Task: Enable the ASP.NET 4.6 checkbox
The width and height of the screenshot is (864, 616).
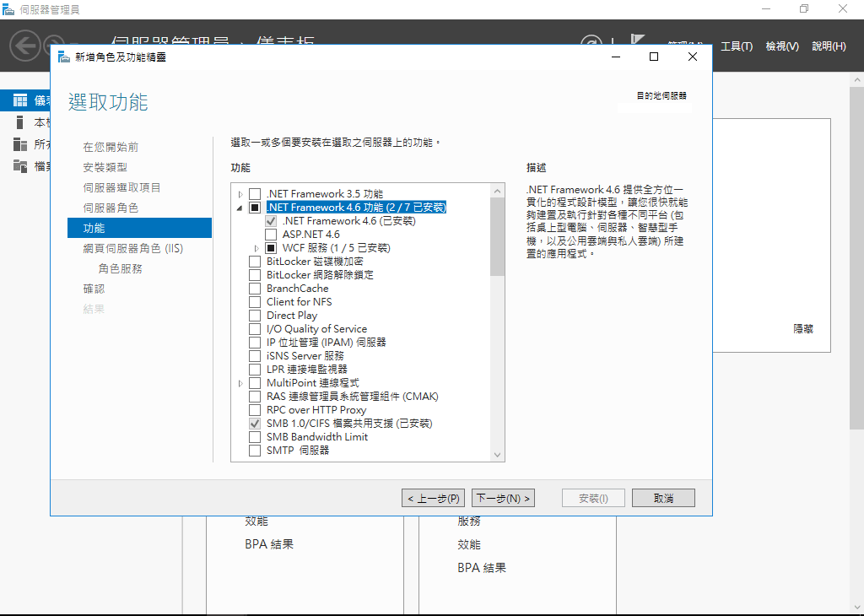Action: pyautogui.click(x=271, y=235)
